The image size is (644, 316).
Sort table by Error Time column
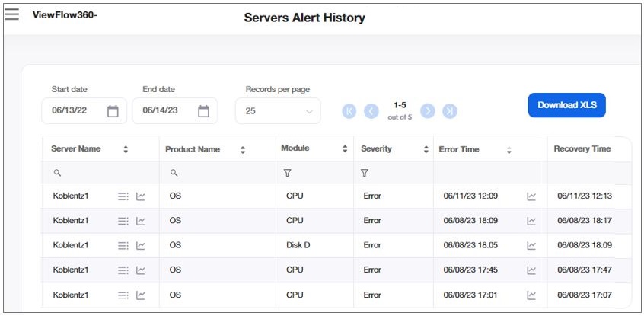pyautogui.click(x=509, y=150)
